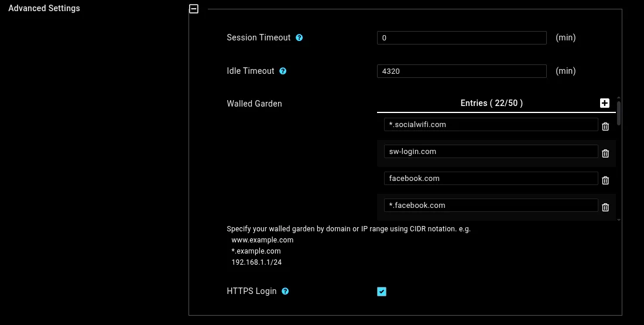Click the Advanced Settings heading

click(x=44, y=8)
